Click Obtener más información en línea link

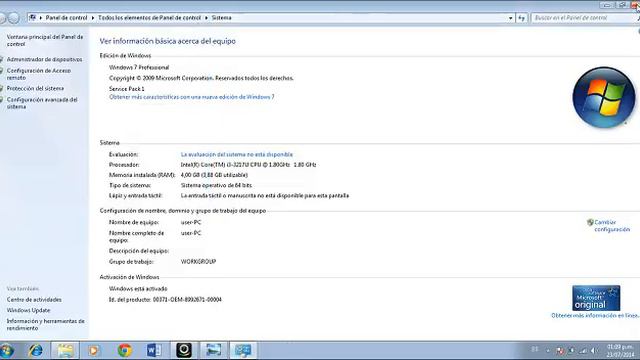[x=595, y=316]
